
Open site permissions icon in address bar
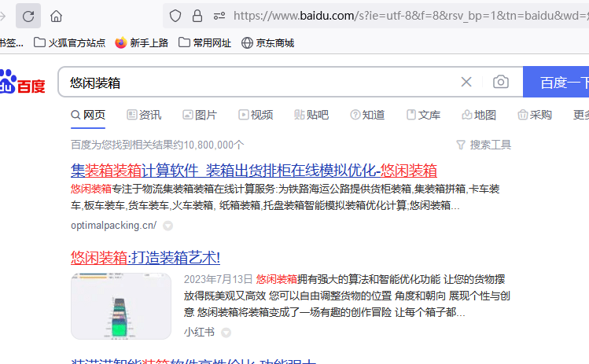219,16
